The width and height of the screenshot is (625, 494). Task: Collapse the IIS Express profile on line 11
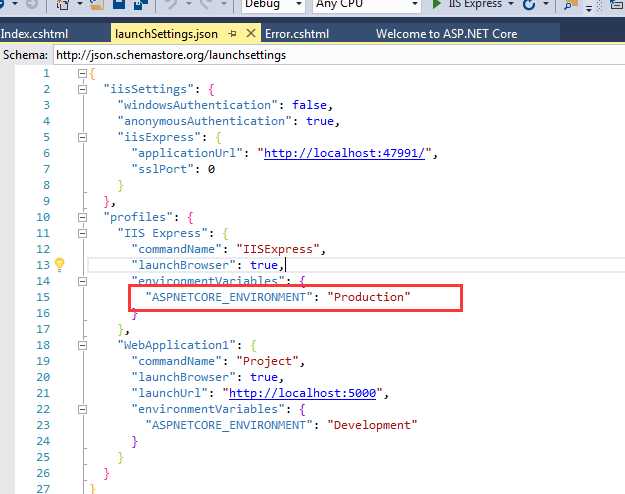(83, 233)
